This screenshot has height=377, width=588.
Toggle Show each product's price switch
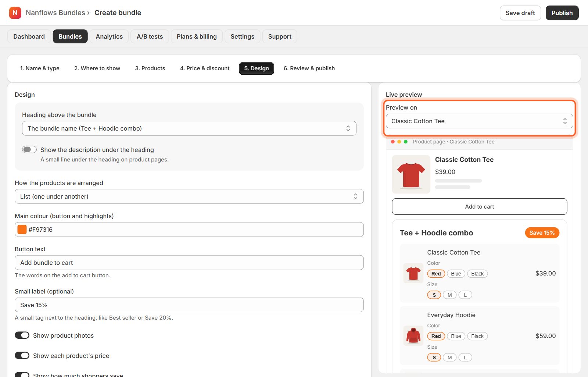point(22,355)
